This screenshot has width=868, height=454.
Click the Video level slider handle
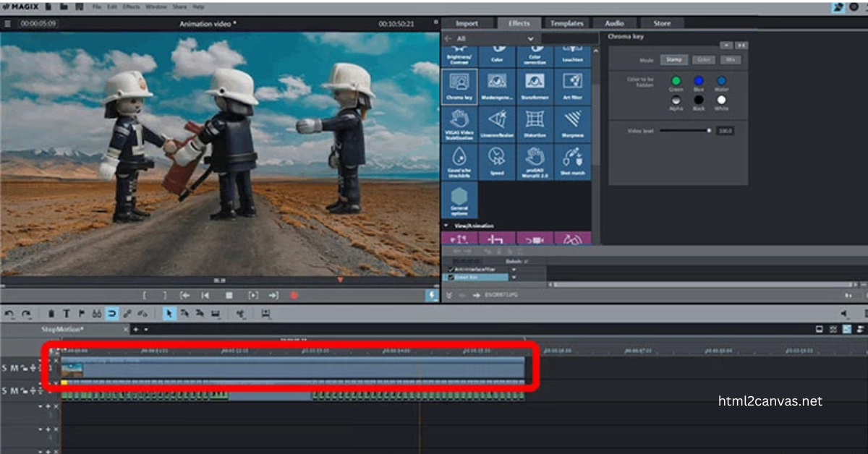pyautogui.click(x=709, y=130)
